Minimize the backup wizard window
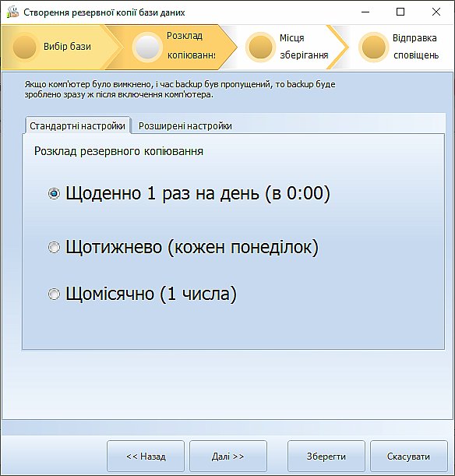 tap(365, 12)
